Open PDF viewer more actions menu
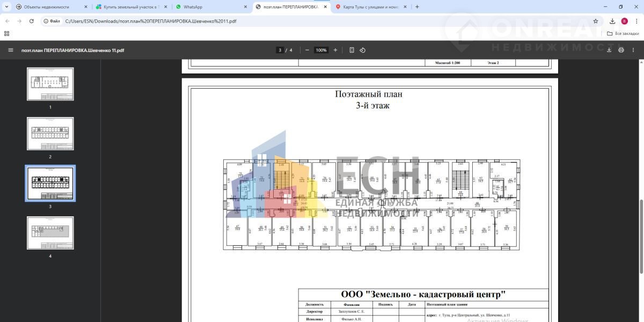 [633, 50]
